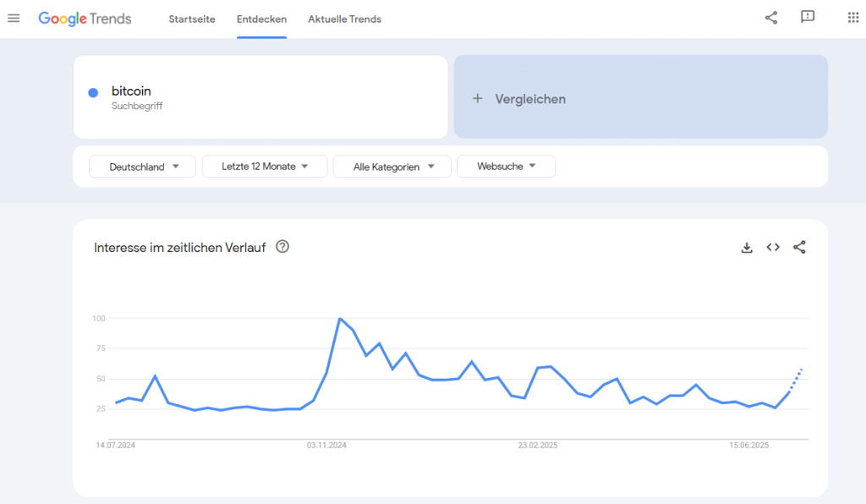
Task: Select the Entdecken tab
Action: (262, 19)
